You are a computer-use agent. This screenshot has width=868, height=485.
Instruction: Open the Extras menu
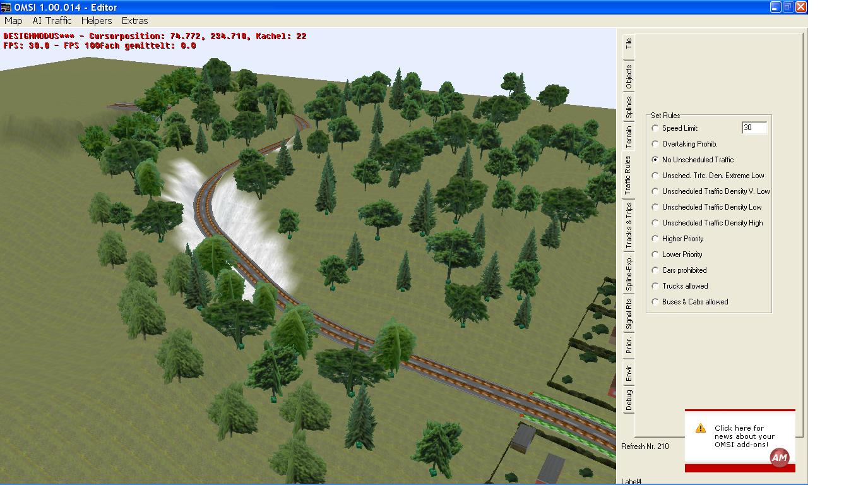coord(134,21)
